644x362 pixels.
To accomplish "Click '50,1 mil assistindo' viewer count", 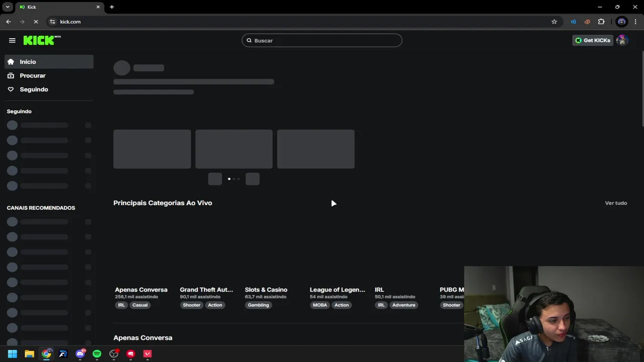I will point(395,297).
